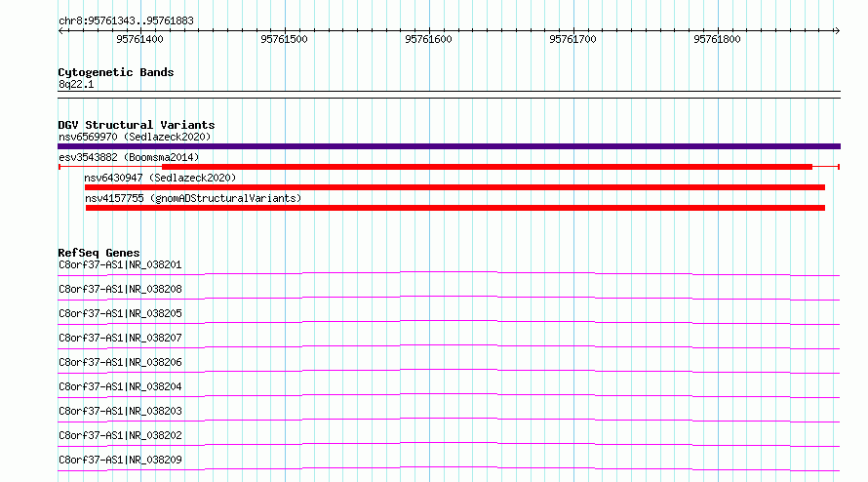Click ruler position label 95761600

click(x=428, y=39)
